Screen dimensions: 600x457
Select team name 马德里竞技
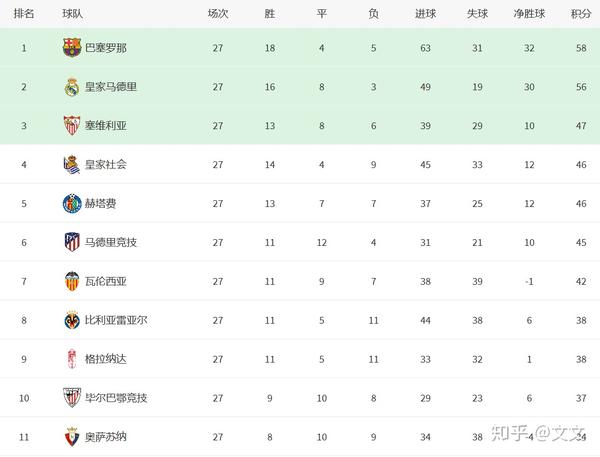[111, 242]
